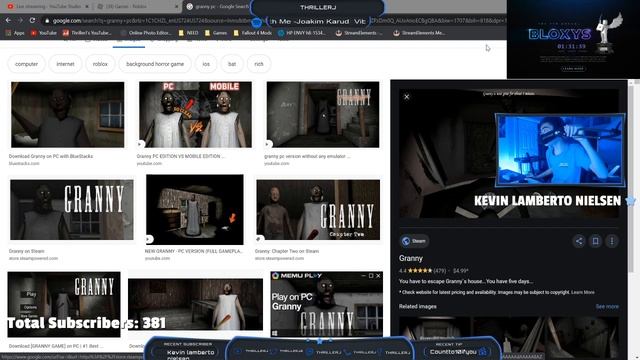Open granny pc version without emulator image
640x360 pixels.
[323, 115]
